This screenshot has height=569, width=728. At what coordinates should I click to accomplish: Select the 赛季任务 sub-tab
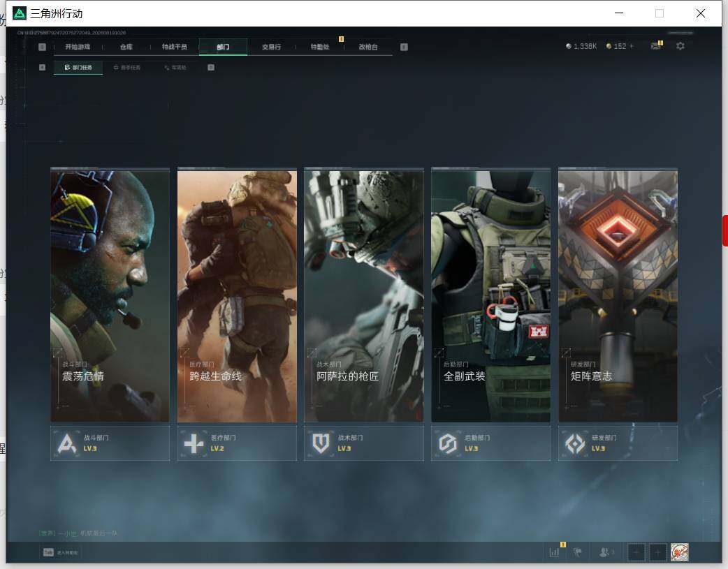pos(127,67)
